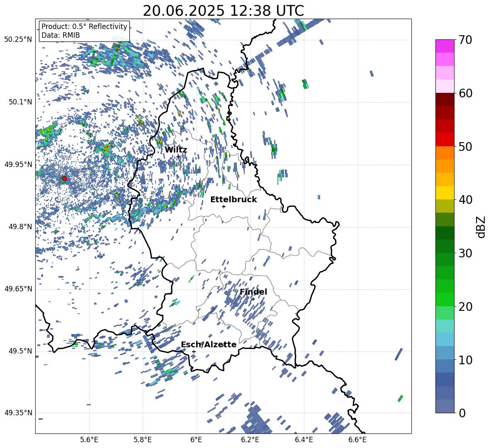Click the 50.25°N latitude label
Viewport: 491px width, 448px height.
point(18,40)
